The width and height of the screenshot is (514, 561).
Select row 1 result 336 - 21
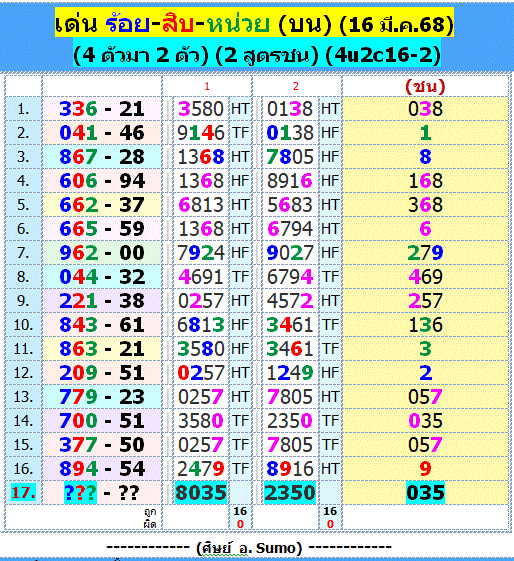(102, 109)
